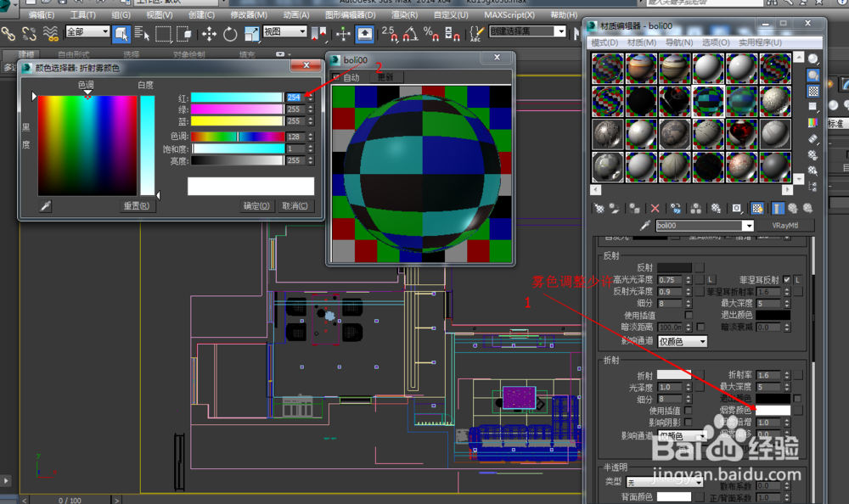
Task: Click get material icon in material editor
Action: click(599, 209)
